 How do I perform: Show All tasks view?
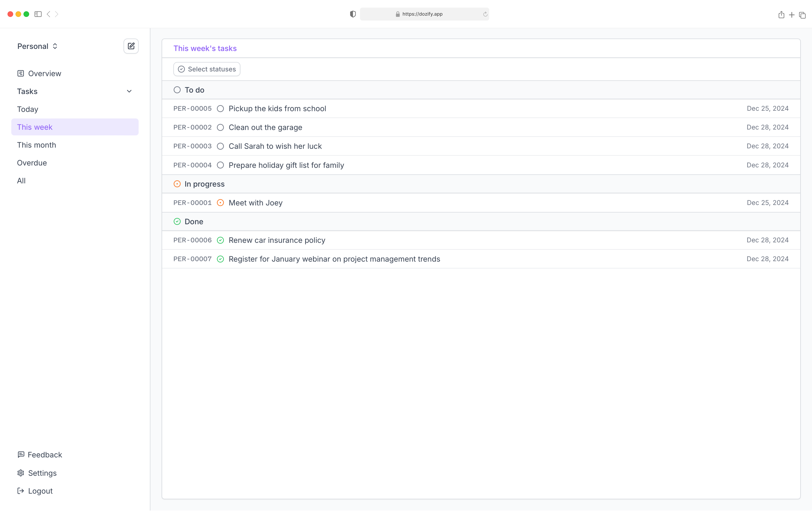(75, 180)
